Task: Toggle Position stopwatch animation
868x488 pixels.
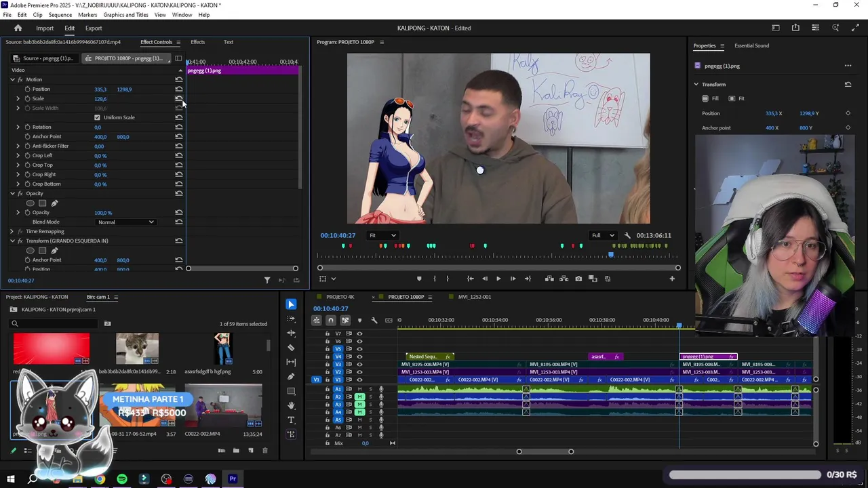Action: coord(27,89)
